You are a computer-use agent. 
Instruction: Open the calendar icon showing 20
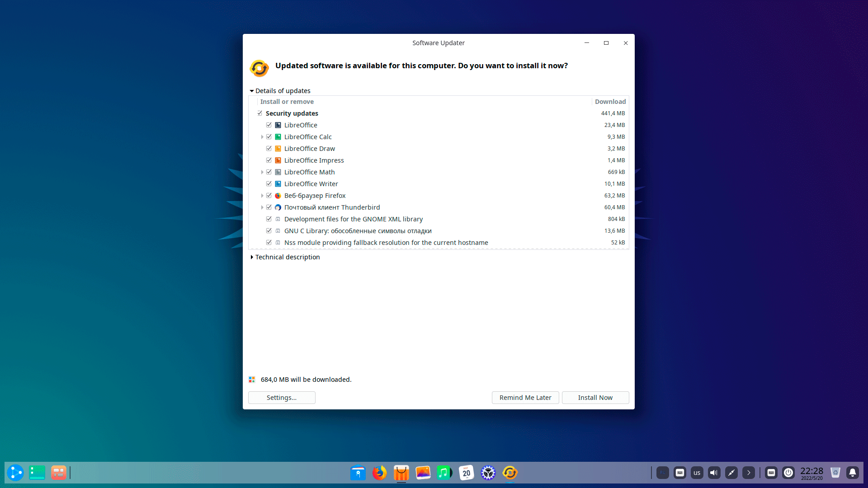[466, 473]
